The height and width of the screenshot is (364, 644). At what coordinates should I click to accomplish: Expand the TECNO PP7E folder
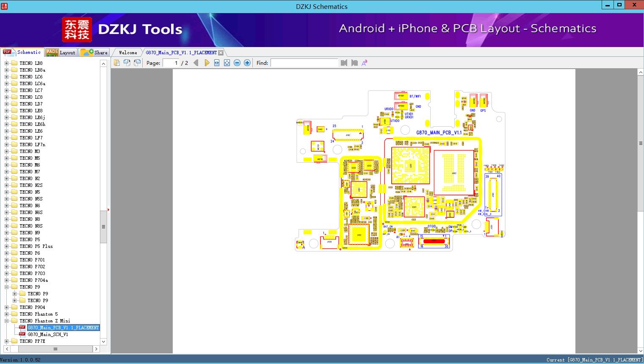tap(6, 341)
